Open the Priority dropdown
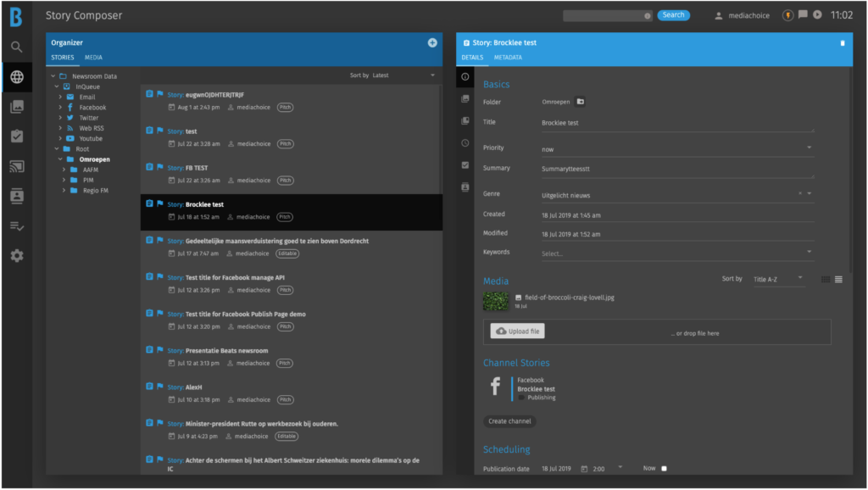 pyautogui.click(x=677, y=149)
